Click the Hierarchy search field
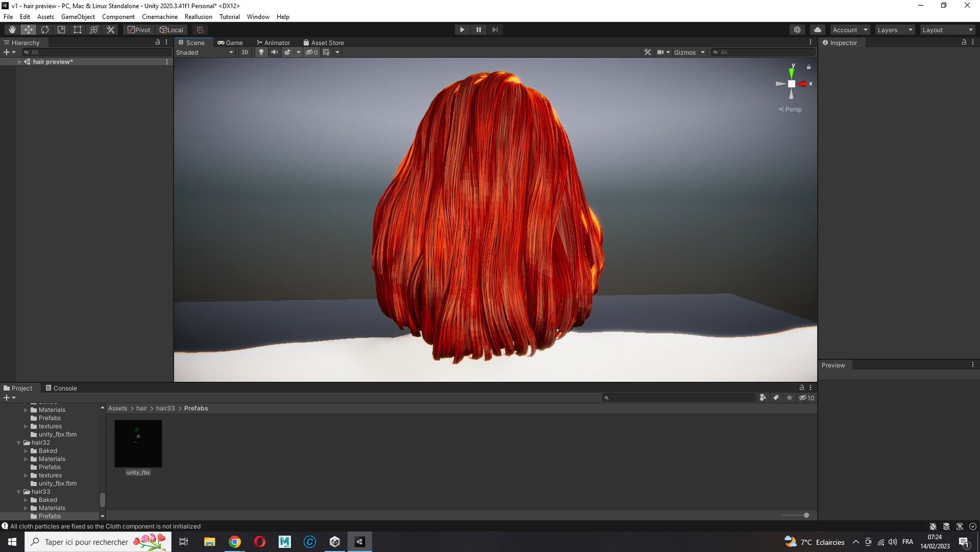The height and width of the screenshot is (552, 980). (x=96, y=52)
